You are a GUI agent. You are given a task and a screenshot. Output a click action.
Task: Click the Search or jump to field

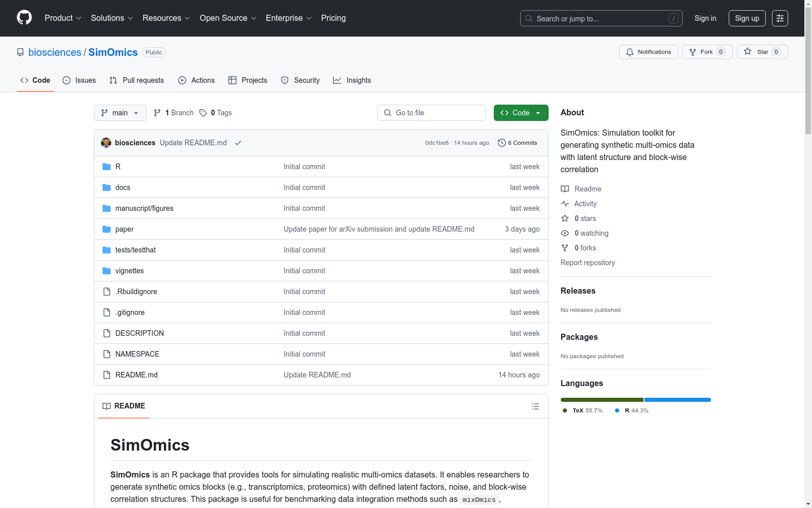click(601, 18)
